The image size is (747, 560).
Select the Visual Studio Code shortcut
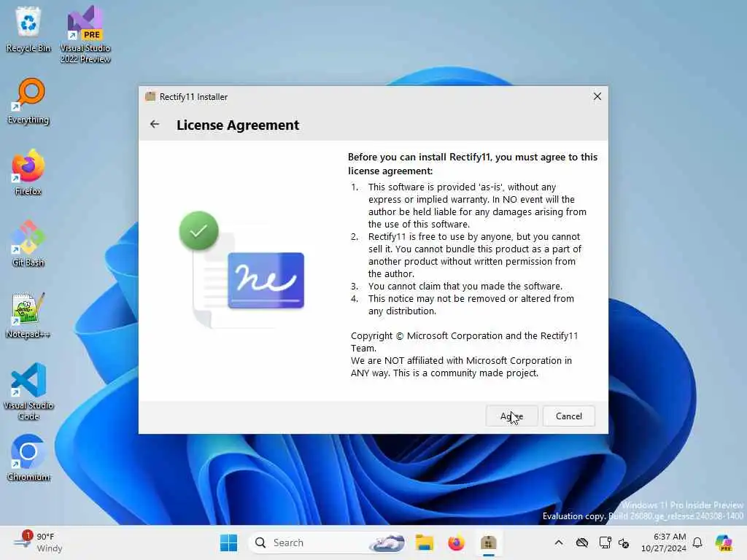28,392
